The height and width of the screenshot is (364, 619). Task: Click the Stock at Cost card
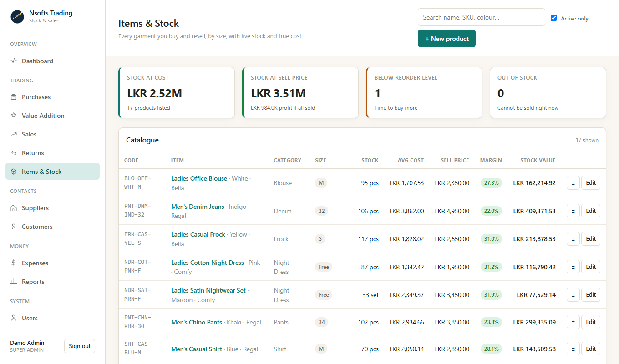[177, 93]
